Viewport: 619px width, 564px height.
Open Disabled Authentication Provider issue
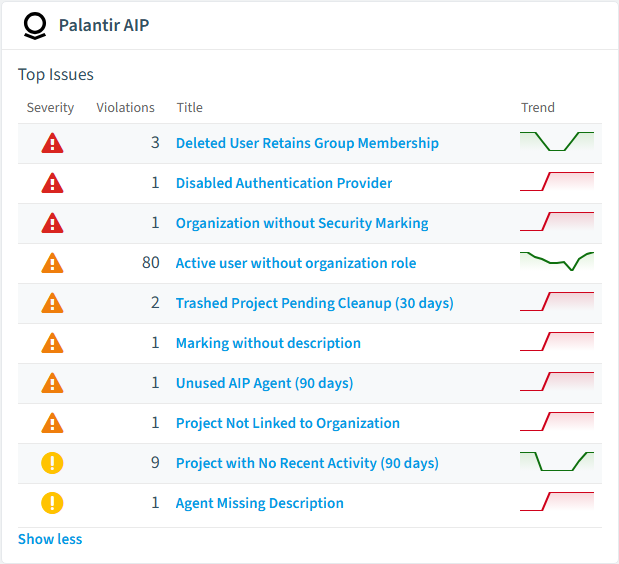(284, 183)
